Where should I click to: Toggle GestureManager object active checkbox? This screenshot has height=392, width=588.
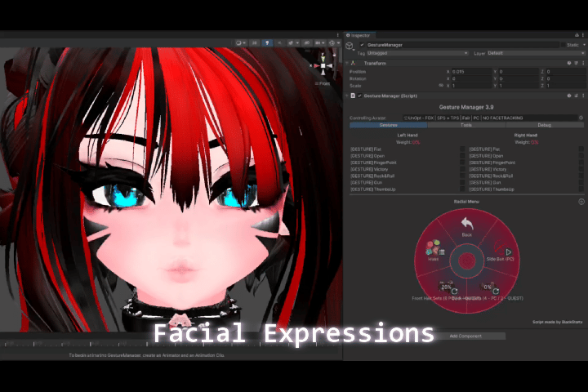click(362, 45)
